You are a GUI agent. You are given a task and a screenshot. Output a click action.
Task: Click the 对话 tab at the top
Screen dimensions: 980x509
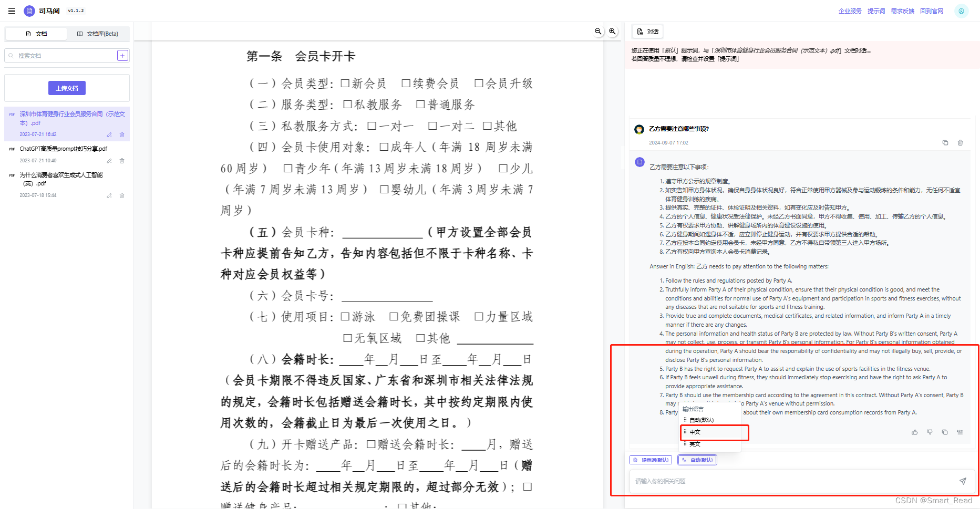647,31
